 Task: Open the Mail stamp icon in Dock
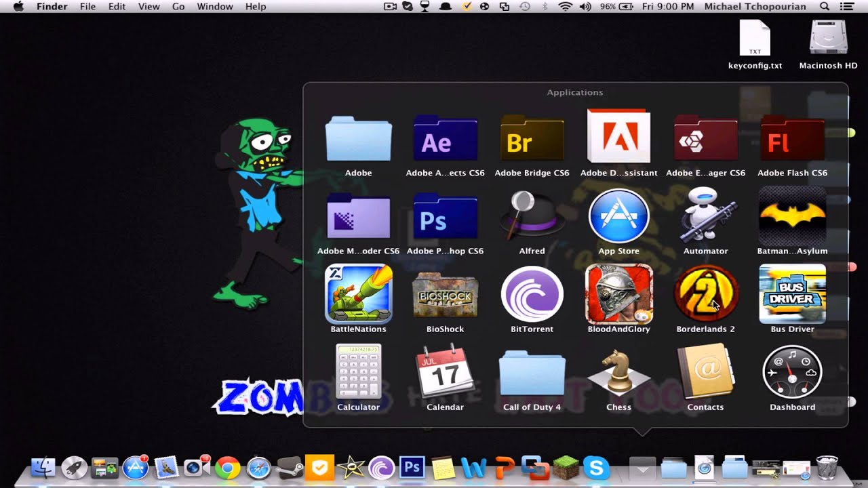pos(166,468)
